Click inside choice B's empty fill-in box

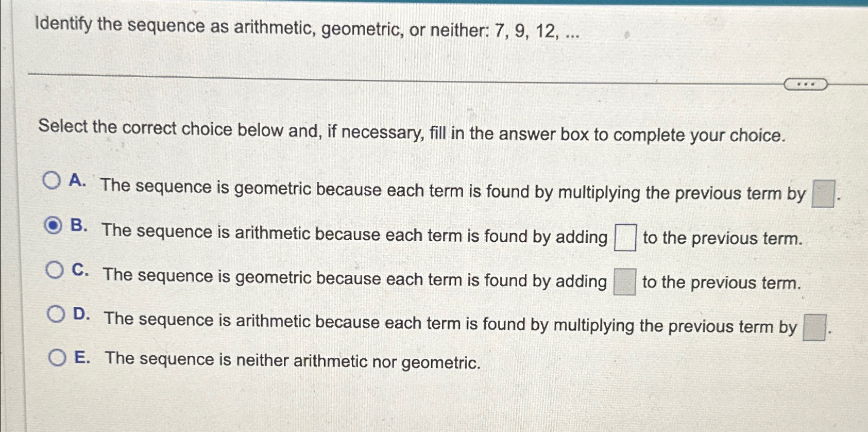click(625, 237)
